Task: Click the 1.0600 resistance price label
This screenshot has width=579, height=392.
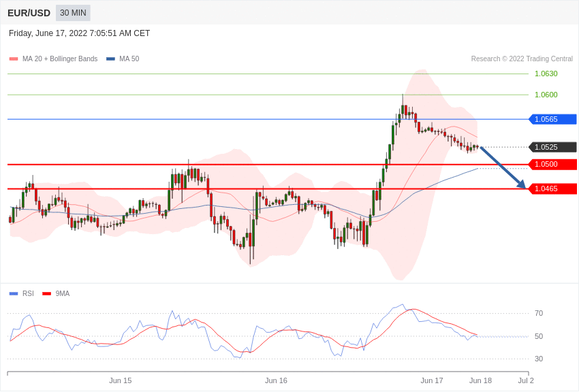Action: point(546,95)
